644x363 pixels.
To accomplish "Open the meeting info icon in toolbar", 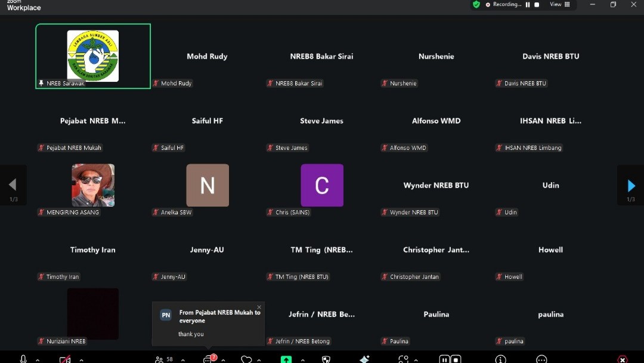I will click(x=501, y=359).
